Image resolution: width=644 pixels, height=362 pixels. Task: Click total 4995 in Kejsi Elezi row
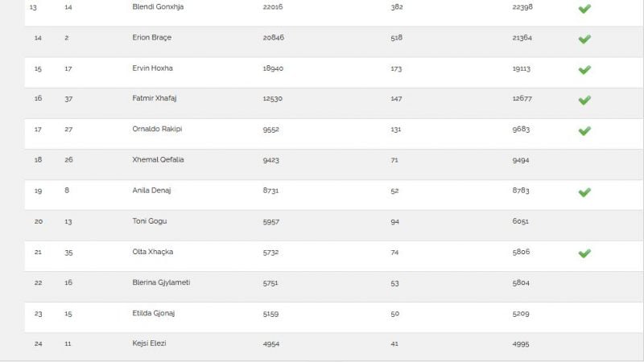pos(521,344)
